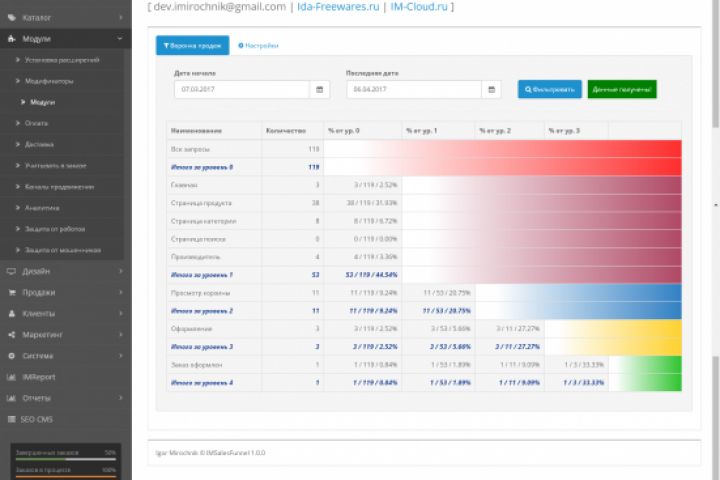Screen dimensions: 720x480
Task: Expand the Дизайн menu chevron
Action: pyautogui.click(x=121, y=271)
